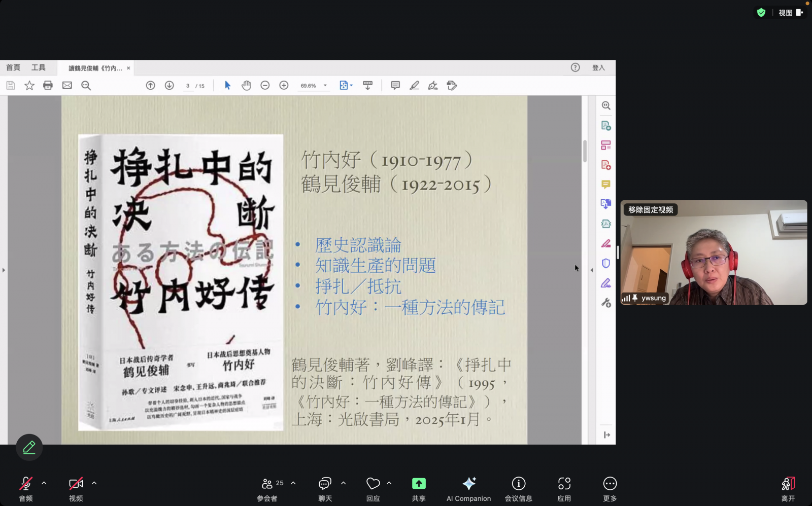This screenshot has height=506, width=812.
Task: Switch to the 首頁 tab
Action: [x=13, y=67]
